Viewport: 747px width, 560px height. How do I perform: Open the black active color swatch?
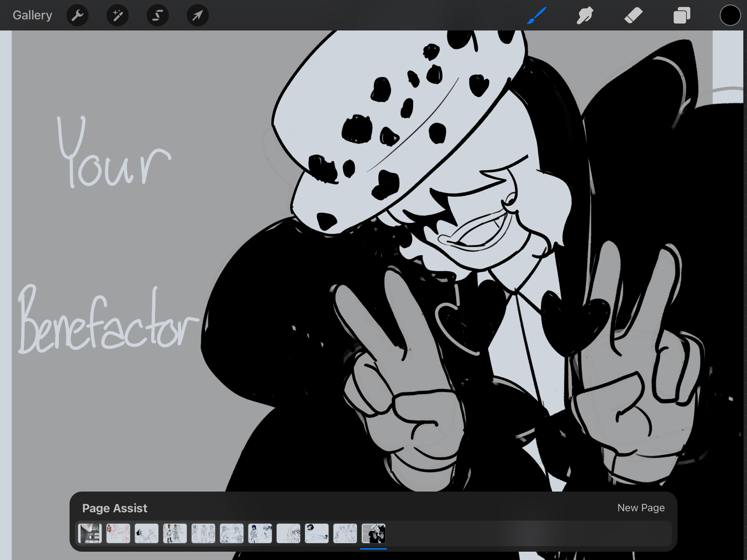coord(730,15)
